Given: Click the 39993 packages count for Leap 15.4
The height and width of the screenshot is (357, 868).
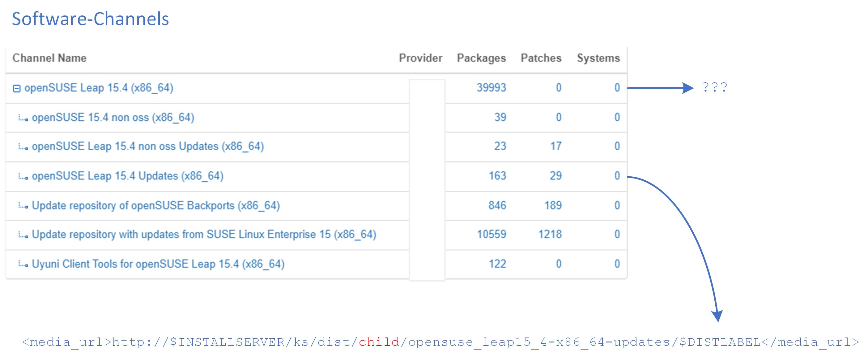Looking at the screenshot, I should click(x=492, y=88).
